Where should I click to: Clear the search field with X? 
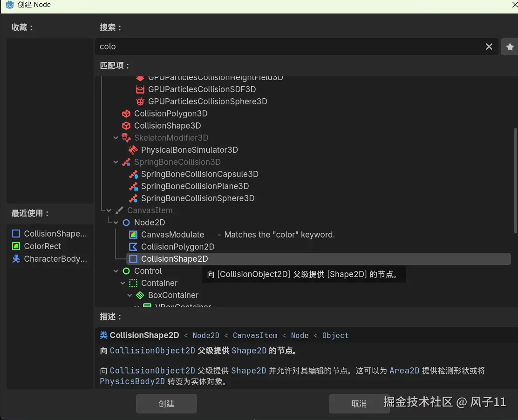click(x=489, y=47)
